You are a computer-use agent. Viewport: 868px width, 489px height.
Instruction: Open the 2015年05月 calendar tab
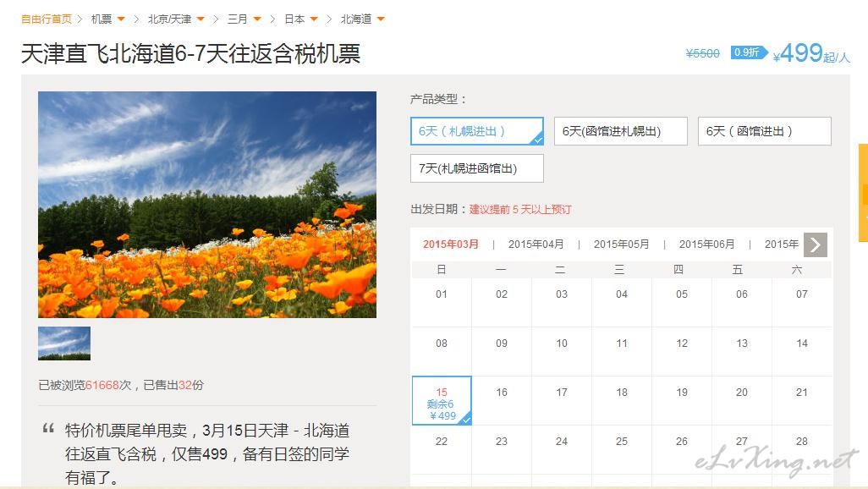[621, 244]
